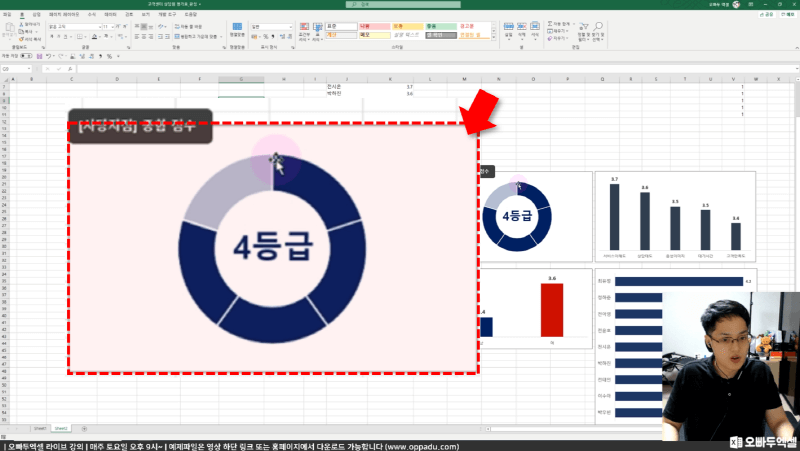
Task: Click the Share (공유) button
Action: 766,14
